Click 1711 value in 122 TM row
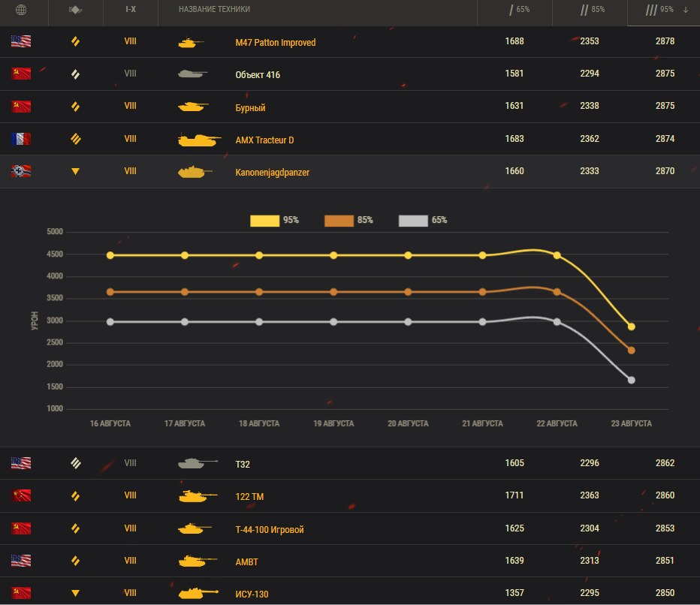 point(514,495)
